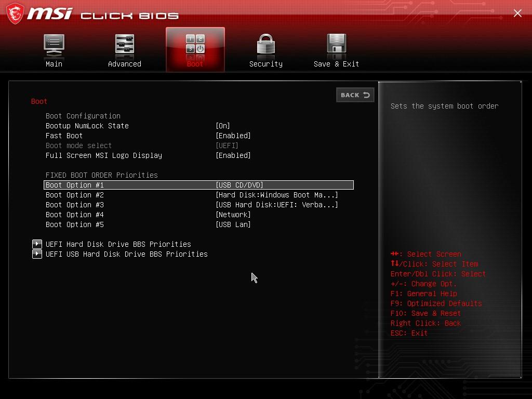
Task: Toggle Fast Boot [Enabled] value
Action: pyautogui.click(x=233, y=136)
